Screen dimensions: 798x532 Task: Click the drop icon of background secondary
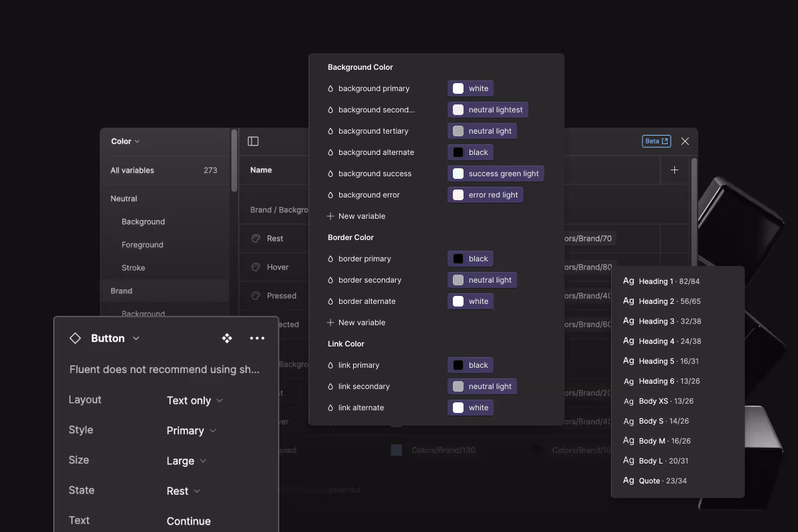pyautogui.click(x=331, y=110)
